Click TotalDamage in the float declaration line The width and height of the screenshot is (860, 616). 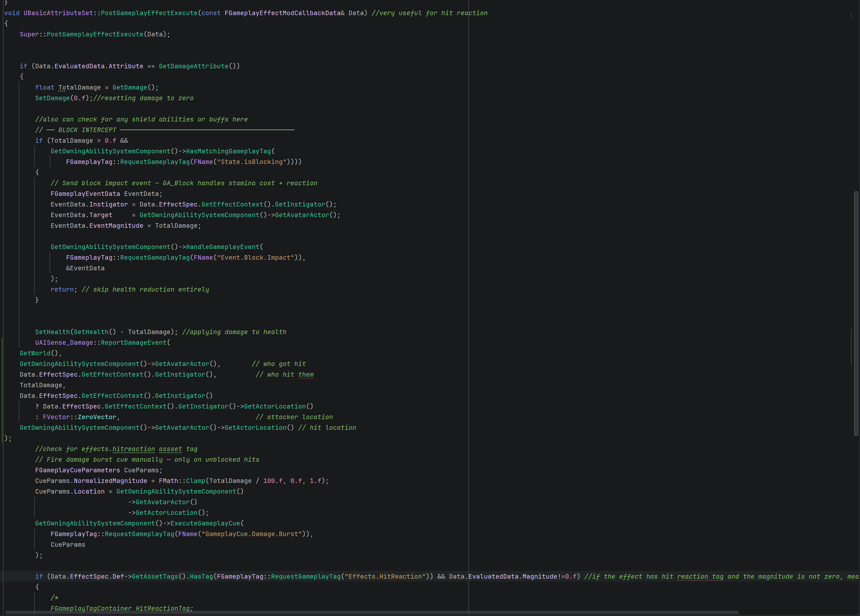click(79, 87)
